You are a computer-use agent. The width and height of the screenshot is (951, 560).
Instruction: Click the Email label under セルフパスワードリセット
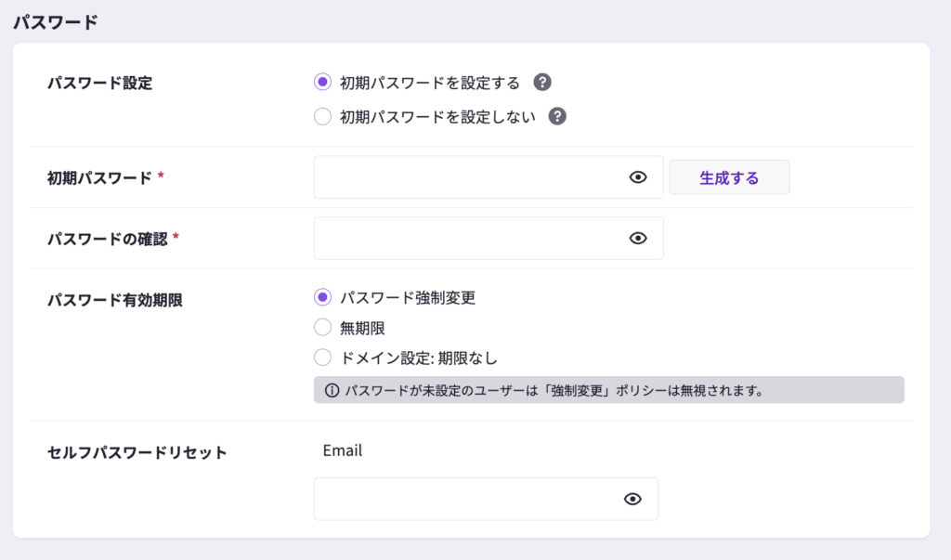(342, 450)
